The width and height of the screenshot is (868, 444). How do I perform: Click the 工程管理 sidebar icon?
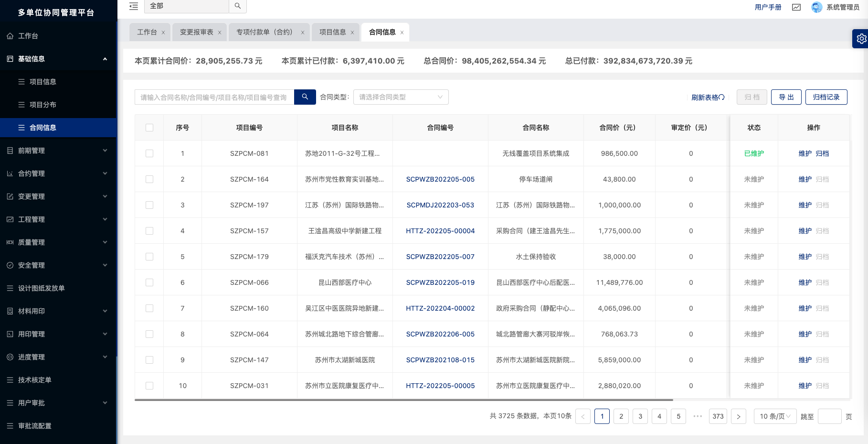tap(10, 219)
